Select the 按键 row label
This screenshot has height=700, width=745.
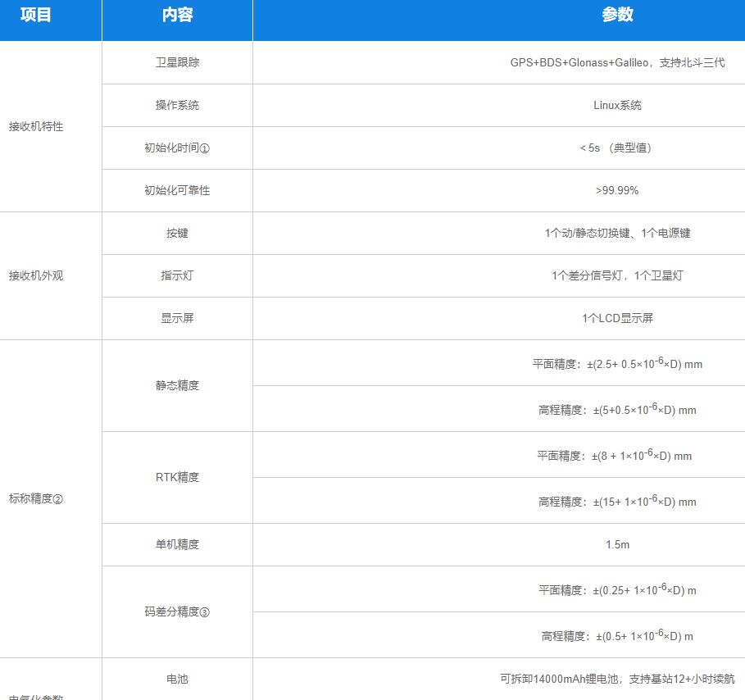(x=177, y=233)
